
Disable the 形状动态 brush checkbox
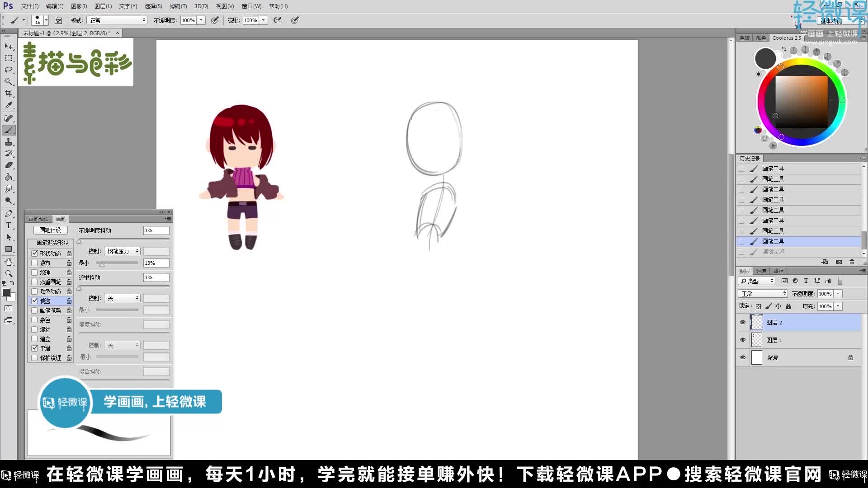coord(35,253)
